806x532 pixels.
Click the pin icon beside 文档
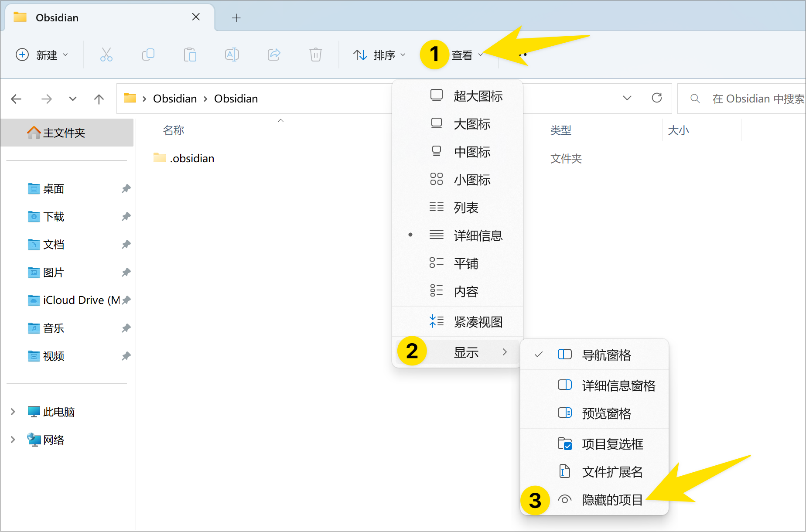pyautogui.click(x=126, y=245)
